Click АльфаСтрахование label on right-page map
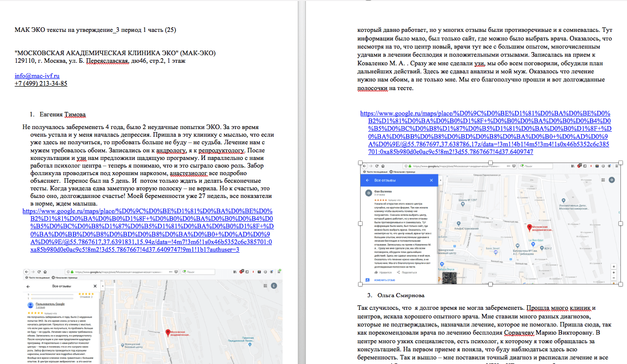The height and width of the screenshot is (364, 627). [x=466, y=228]
